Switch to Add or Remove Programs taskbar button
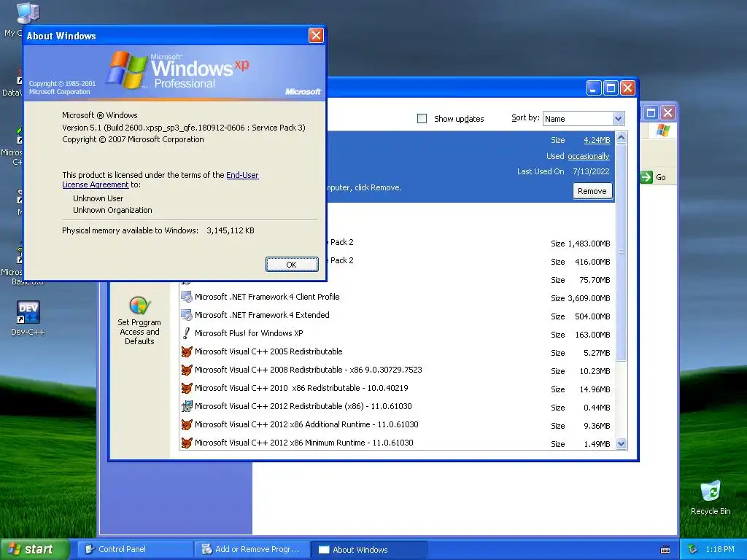The height and width of the screenshot is (560, 747). tap(252, 549)
